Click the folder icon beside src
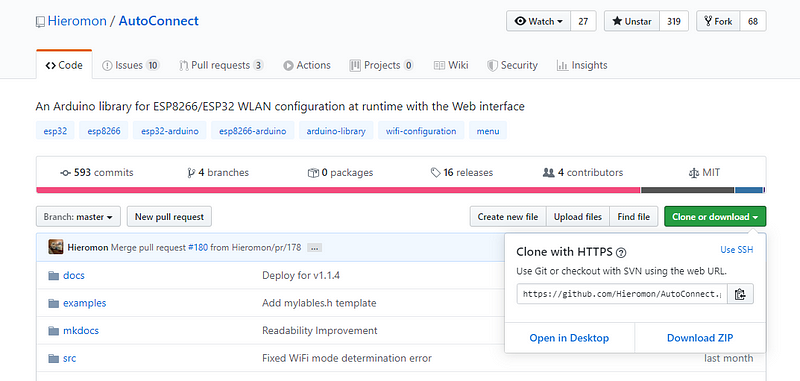 [54, 359]
